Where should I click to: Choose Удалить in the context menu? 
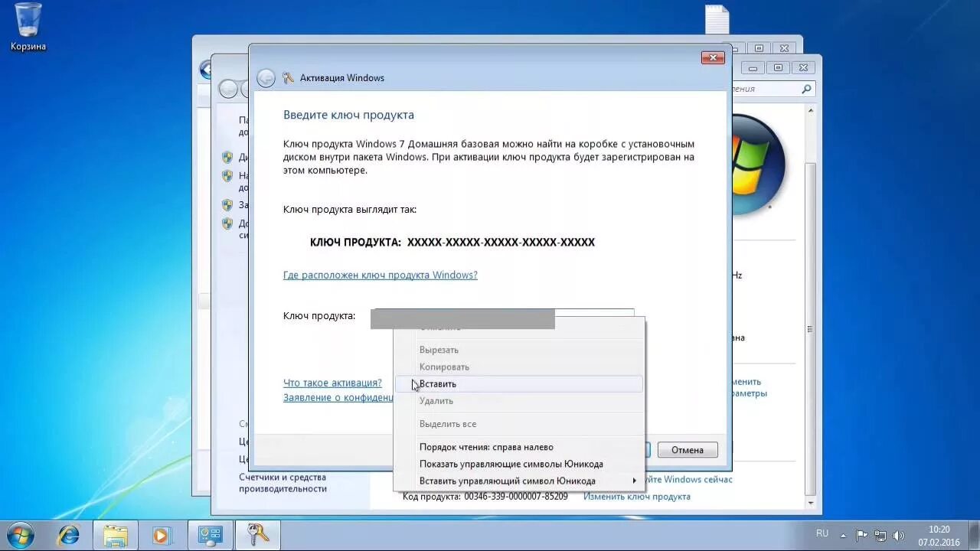tap(519, 401)
